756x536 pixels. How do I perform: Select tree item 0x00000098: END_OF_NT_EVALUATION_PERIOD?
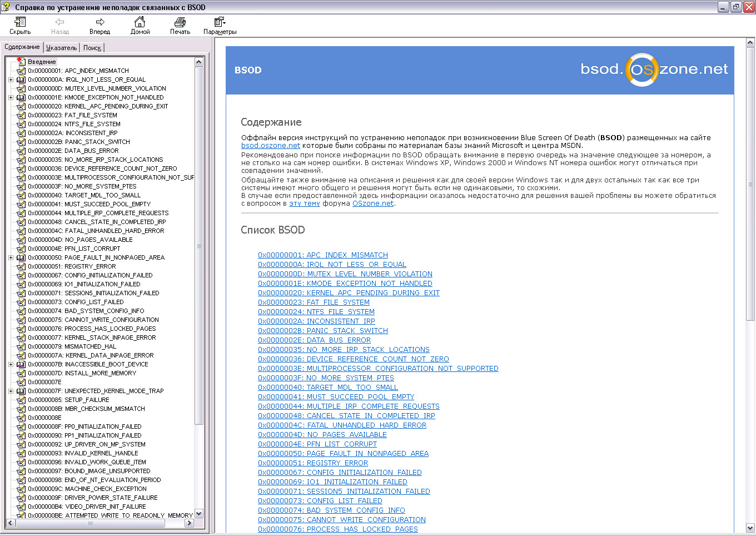tap(94, 480)
